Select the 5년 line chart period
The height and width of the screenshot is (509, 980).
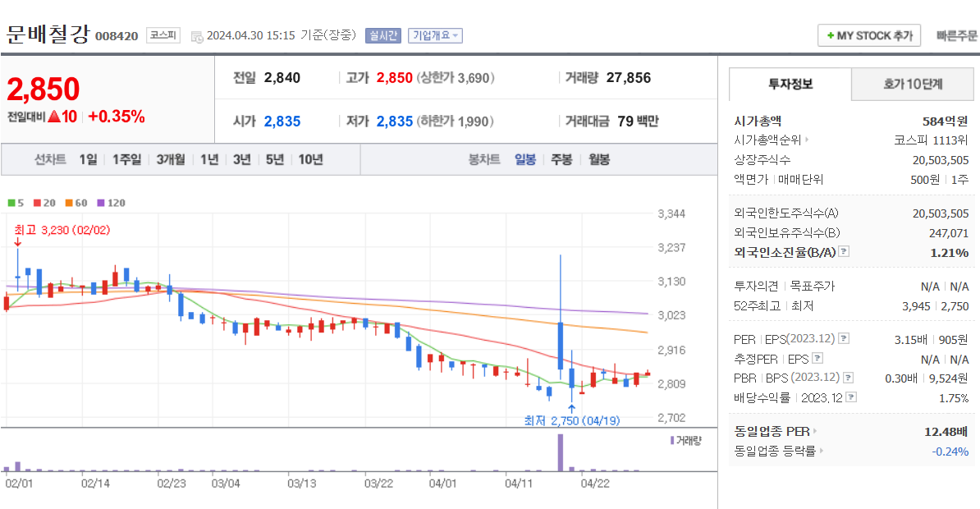[274, 159]
